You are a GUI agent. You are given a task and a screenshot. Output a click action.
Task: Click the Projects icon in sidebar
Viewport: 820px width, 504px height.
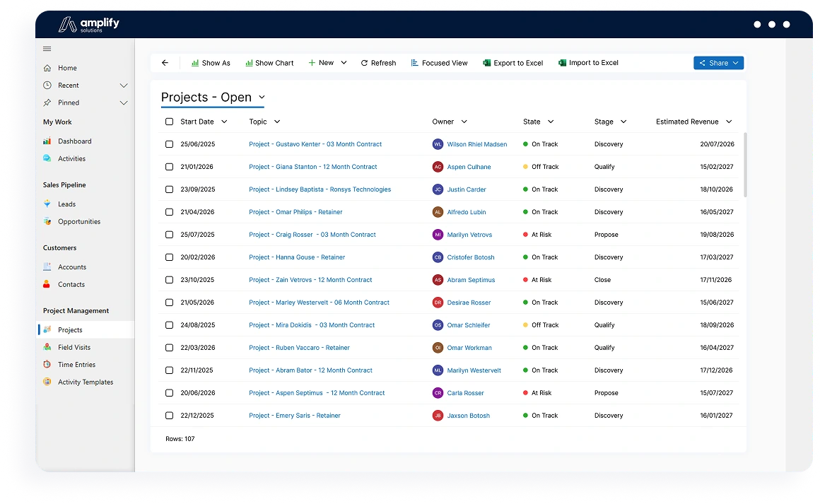pyautogui.click(x=47, y=330)
